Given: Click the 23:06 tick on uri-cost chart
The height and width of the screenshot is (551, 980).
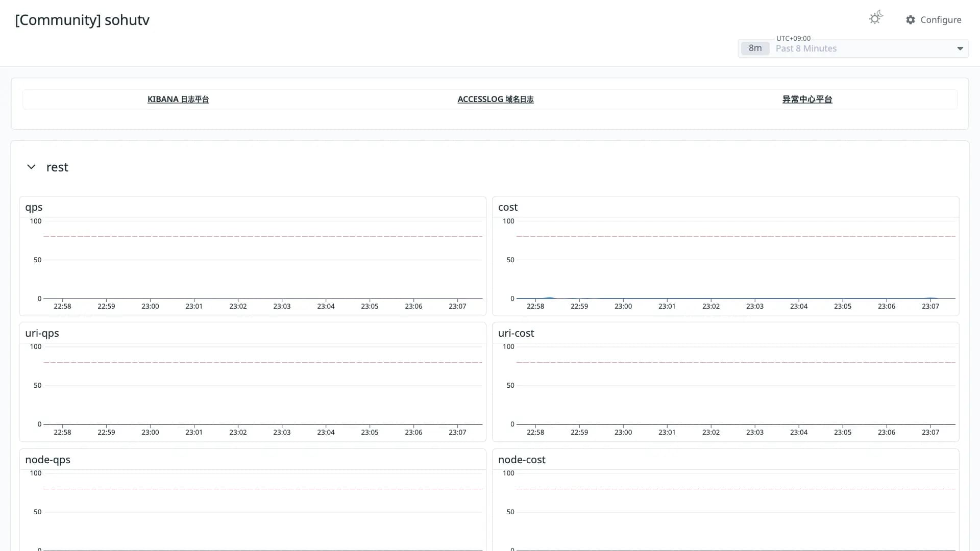Looking at the screenshot, I should pos(887,432).
